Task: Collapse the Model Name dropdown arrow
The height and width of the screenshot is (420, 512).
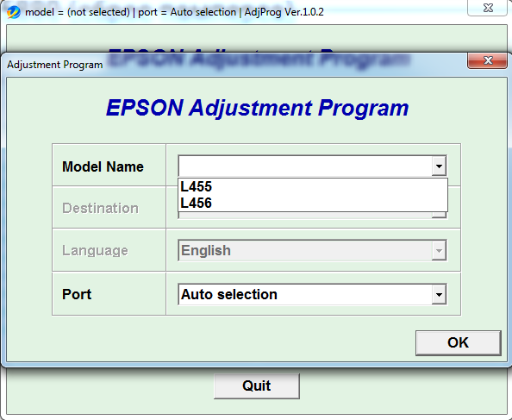Action: [x=439, y=166]
